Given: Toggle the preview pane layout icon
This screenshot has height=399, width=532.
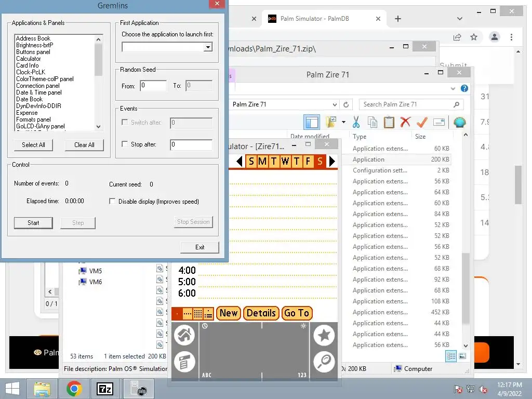Looking at the screenshot, I should pos(312,122).
